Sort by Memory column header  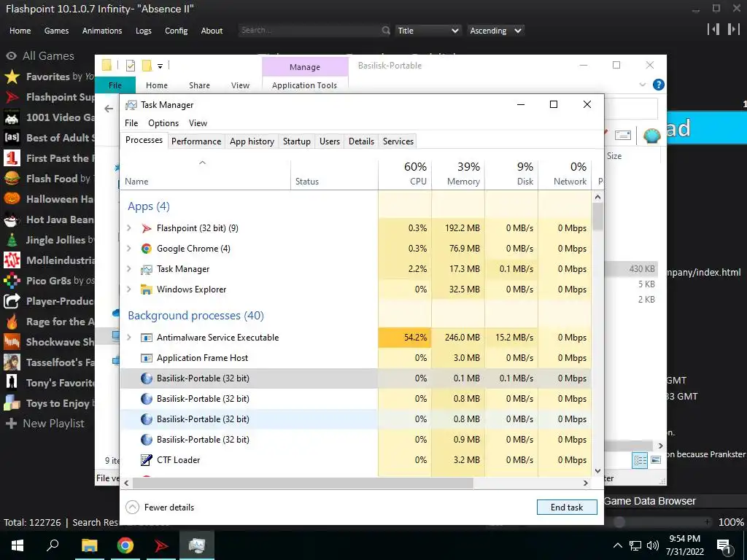[458, 174]
